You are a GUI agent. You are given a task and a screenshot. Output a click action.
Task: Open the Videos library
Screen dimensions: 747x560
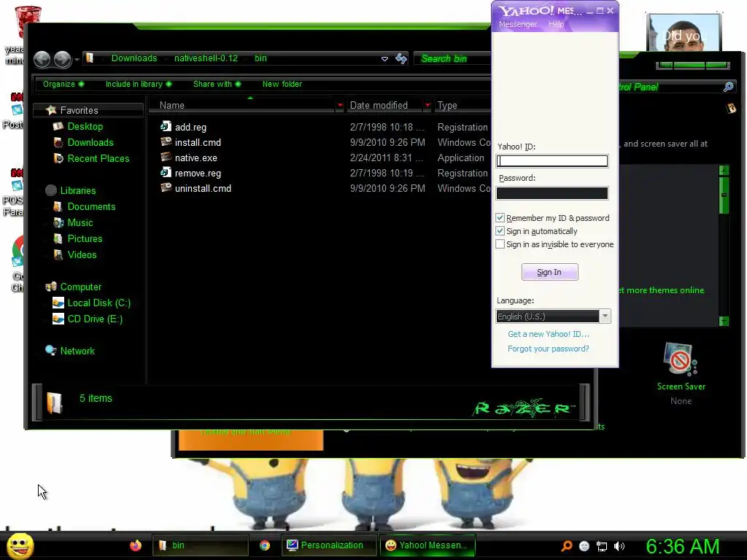click(x=82, y=254)
